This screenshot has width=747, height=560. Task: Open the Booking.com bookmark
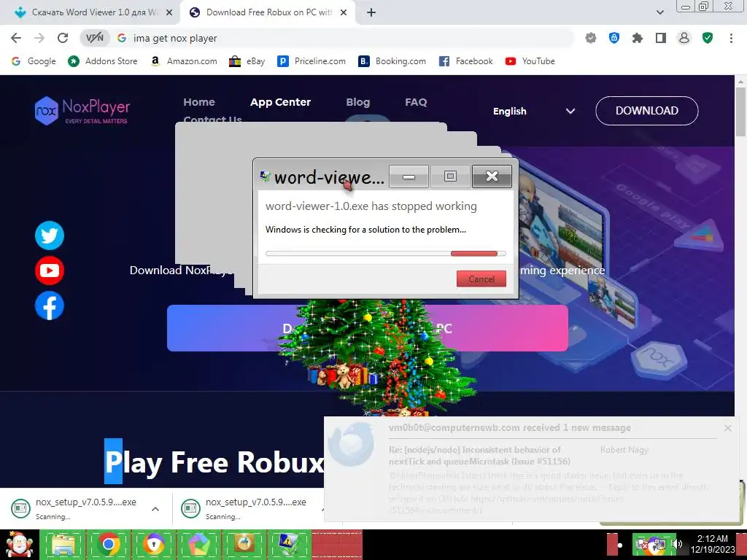click(392, 61)
